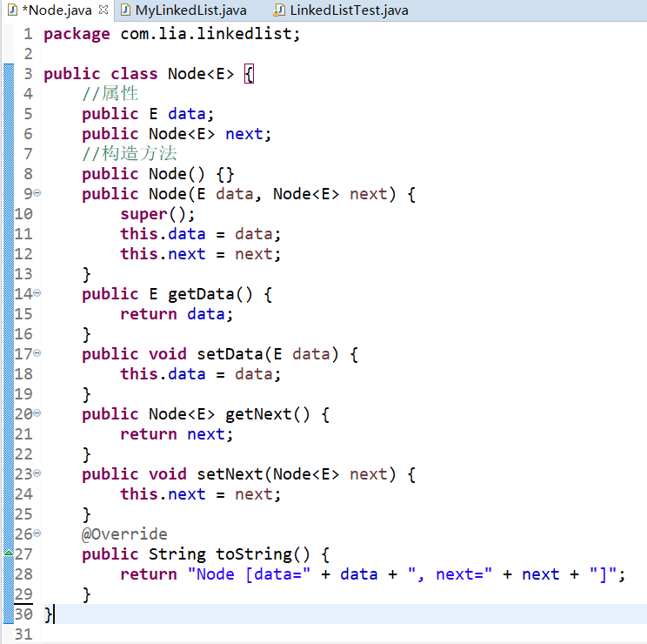This screenshot has width=647, height=644.
Task: Click line number 30 in the gutter
Action: pos(23,614)
